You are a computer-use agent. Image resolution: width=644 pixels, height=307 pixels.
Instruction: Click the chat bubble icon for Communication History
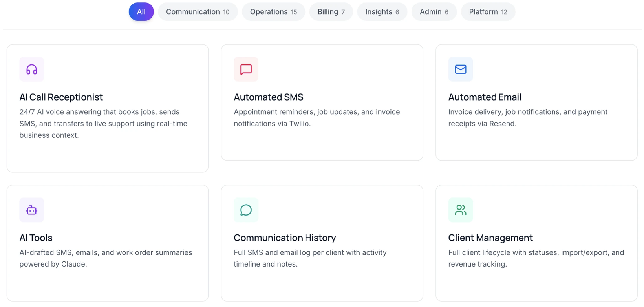(246, 210)
